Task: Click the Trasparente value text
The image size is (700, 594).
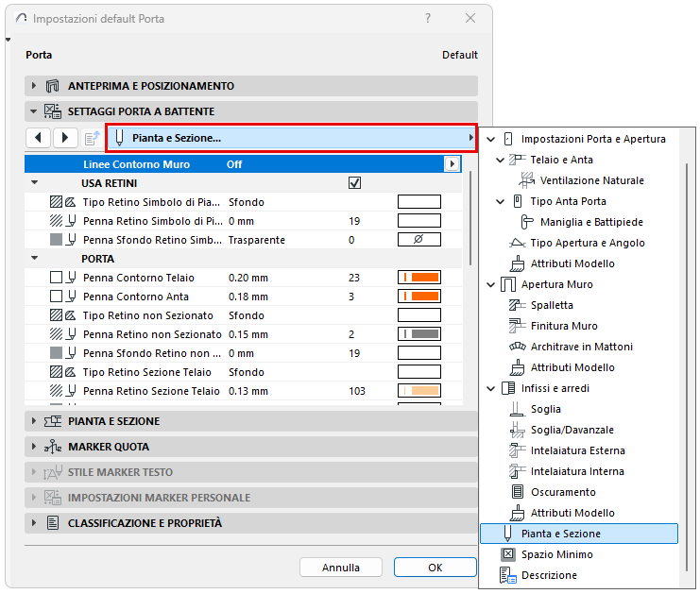Action: (257, 240)
